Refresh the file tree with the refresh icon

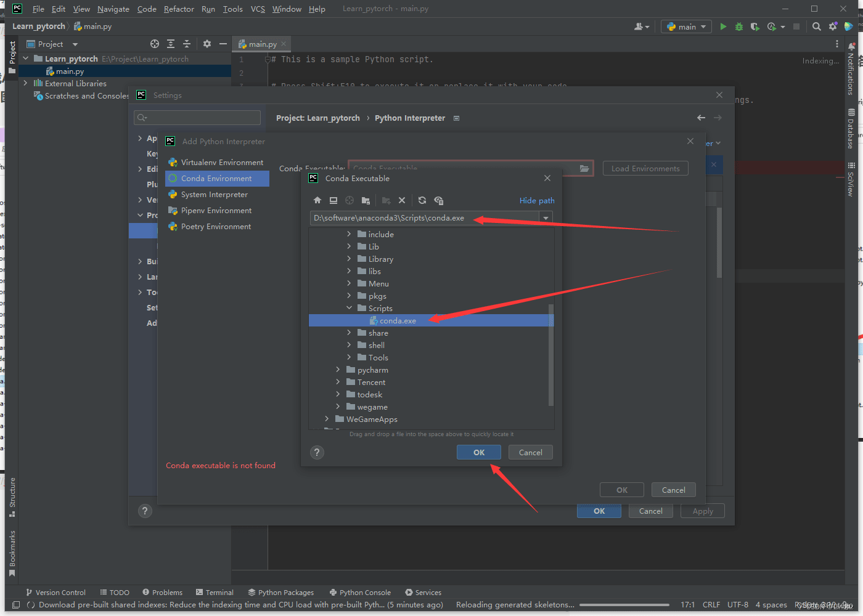tap(422, 200)
